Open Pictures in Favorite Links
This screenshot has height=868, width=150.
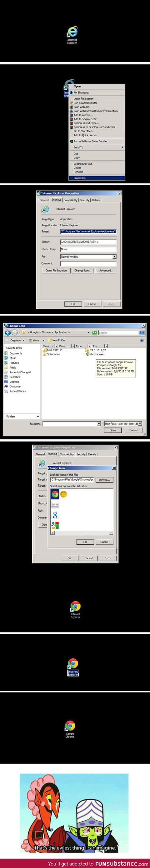[12, 363]
